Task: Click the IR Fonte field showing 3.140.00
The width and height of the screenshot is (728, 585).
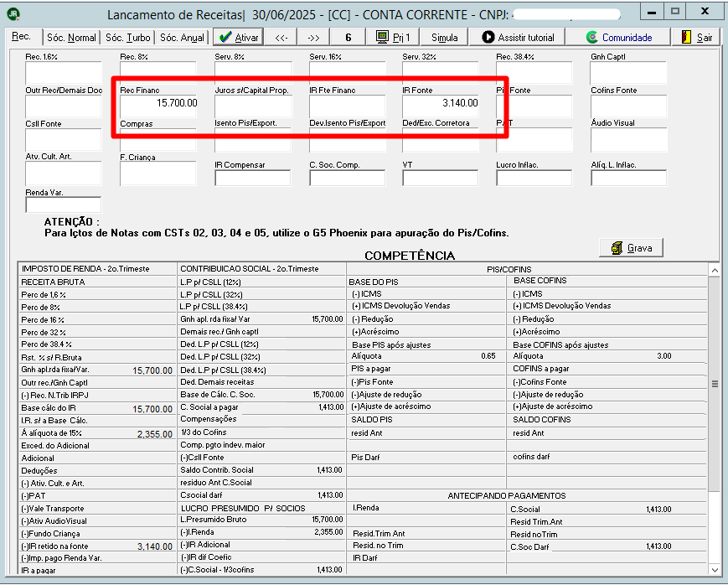Action: click(x=441, y=106)
